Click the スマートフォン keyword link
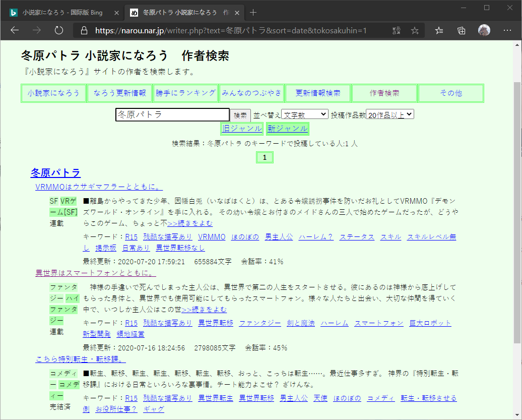 [379, 323]
